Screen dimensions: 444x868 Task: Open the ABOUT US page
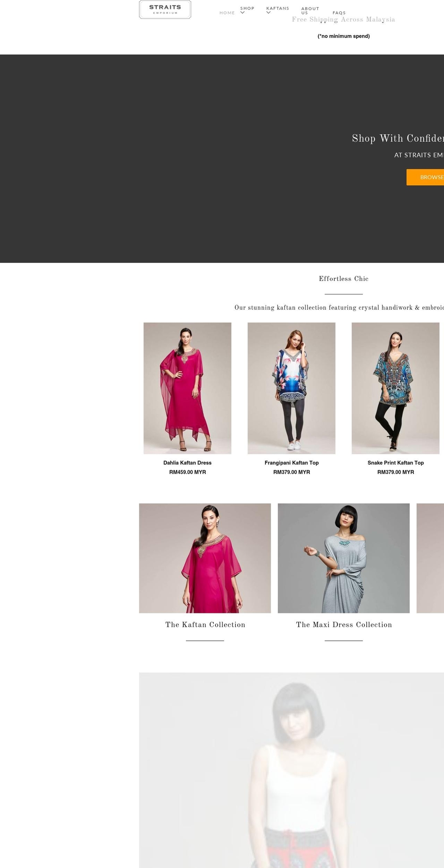[x=310, y=11]
